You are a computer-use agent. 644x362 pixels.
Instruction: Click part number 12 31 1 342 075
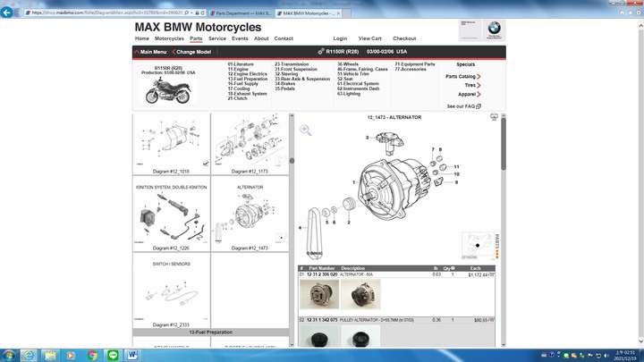point(322,320)
